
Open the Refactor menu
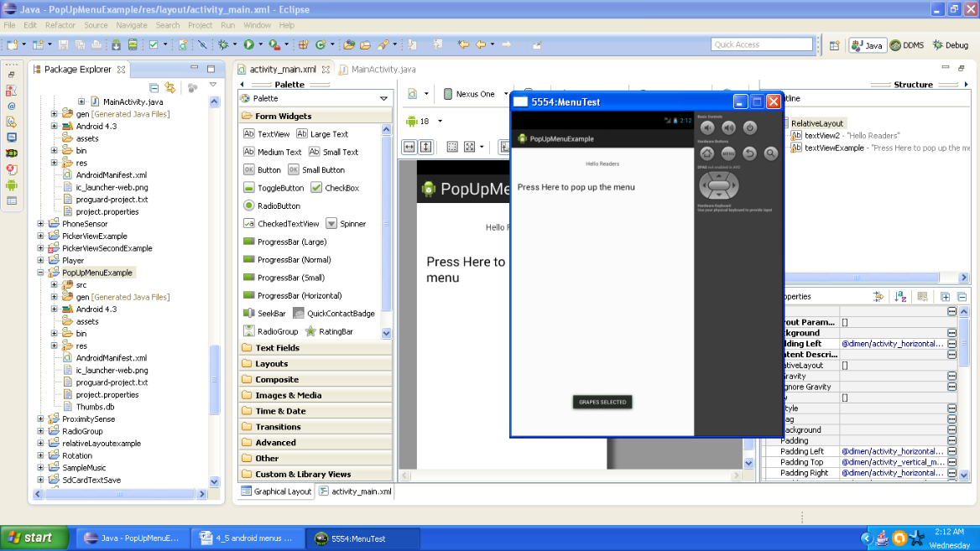[60, 25]
